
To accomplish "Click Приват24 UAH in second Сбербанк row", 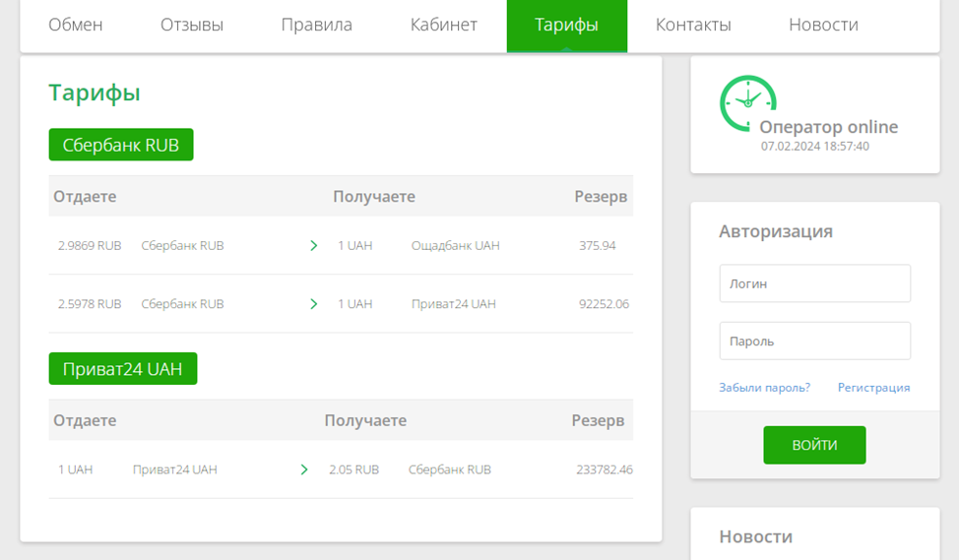I will [x=454, y=304].
